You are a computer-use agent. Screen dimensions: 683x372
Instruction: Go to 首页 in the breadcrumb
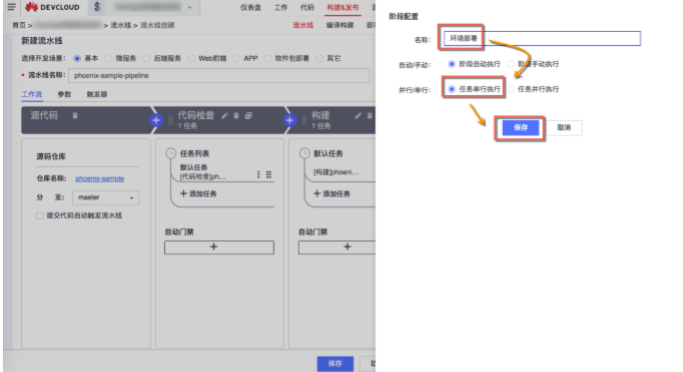pos(19,25)
